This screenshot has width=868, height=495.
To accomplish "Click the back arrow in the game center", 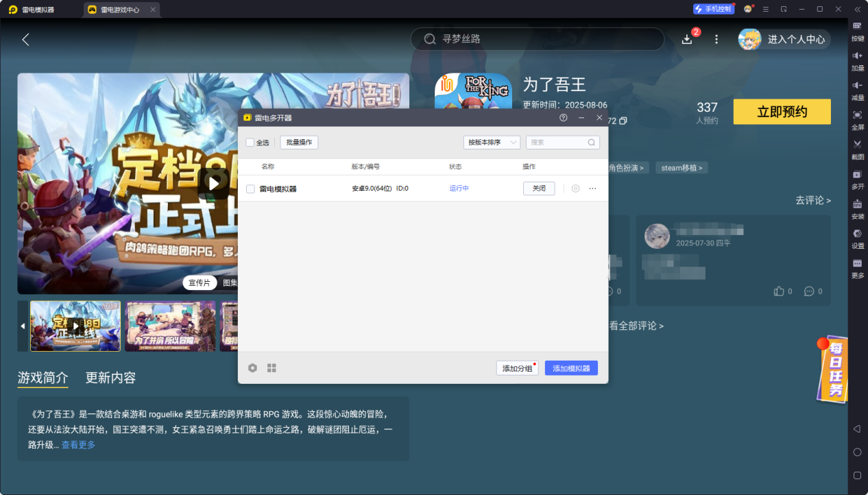I will click(x=25, y=40).
